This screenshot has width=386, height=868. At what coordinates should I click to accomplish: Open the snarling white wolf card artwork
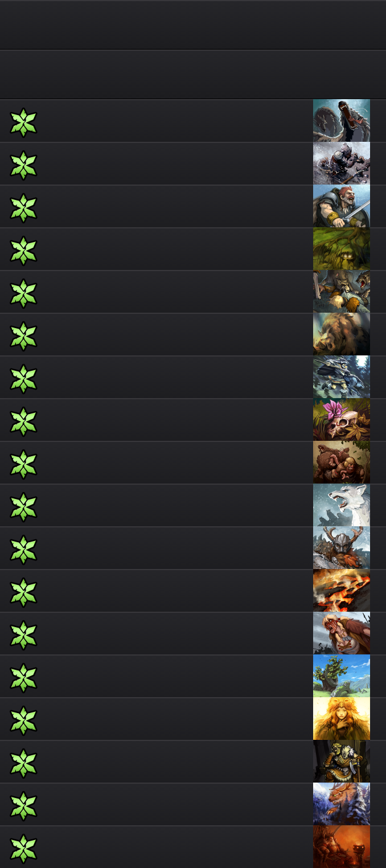point(342,505)
